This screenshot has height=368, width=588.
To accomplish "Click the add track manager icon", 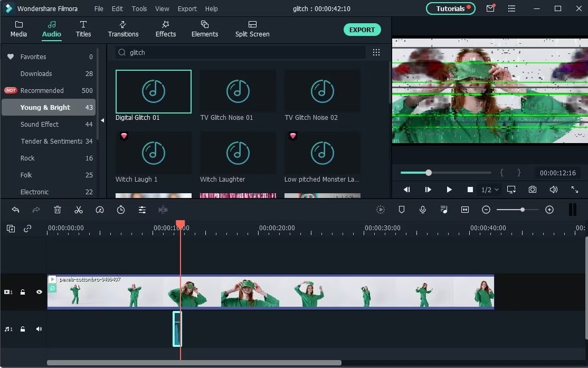I will pos(11,229).
